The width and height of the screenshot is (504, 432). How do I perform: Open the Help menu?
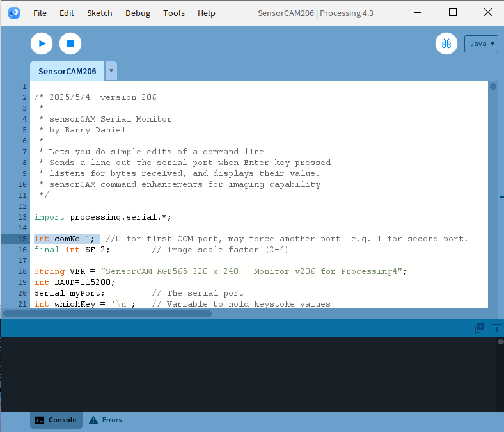point(206,13)
